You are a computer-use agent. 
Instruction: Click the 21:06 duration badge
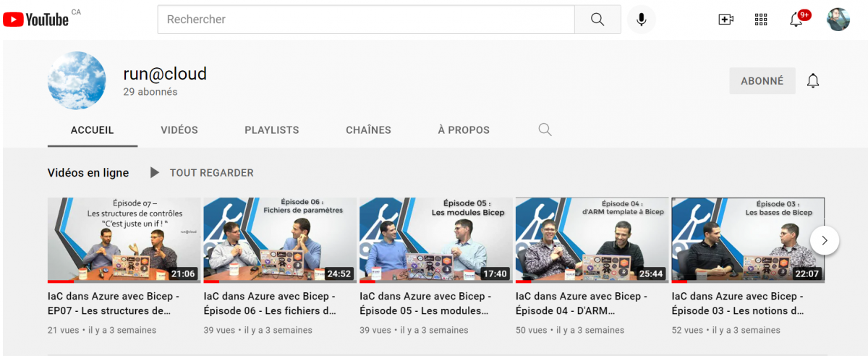(183, 274)
